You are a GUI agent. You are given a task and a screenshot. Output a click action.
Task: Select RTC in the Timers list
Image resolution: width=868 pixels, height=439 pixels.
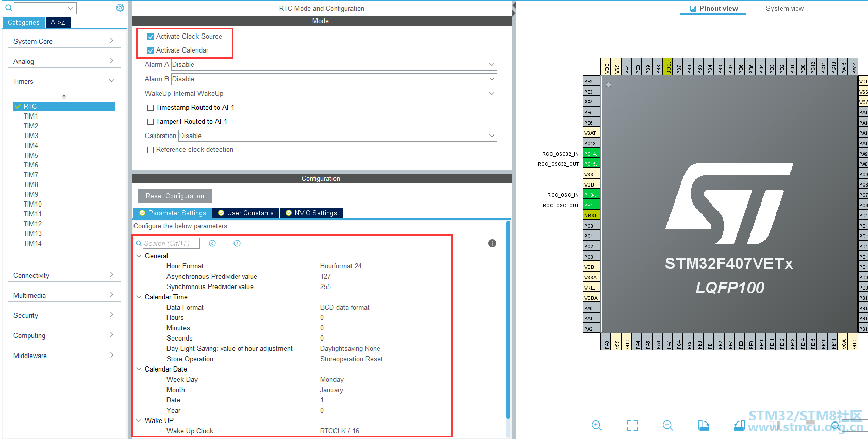[x=64, y=106]
